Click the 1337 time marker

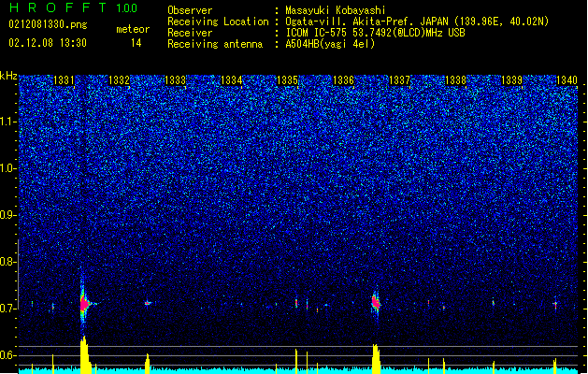click(400, 80)
